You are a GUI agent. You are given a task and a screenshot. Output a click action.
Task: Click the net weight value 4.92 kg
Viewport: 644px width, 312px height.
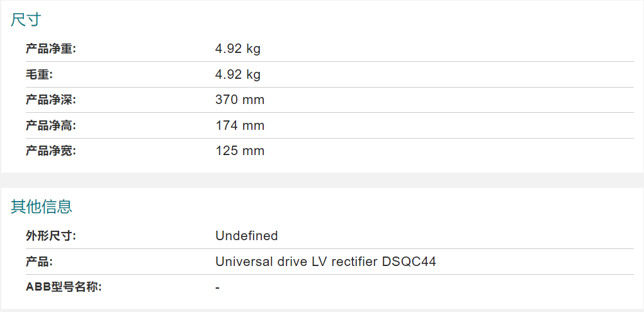238,49
